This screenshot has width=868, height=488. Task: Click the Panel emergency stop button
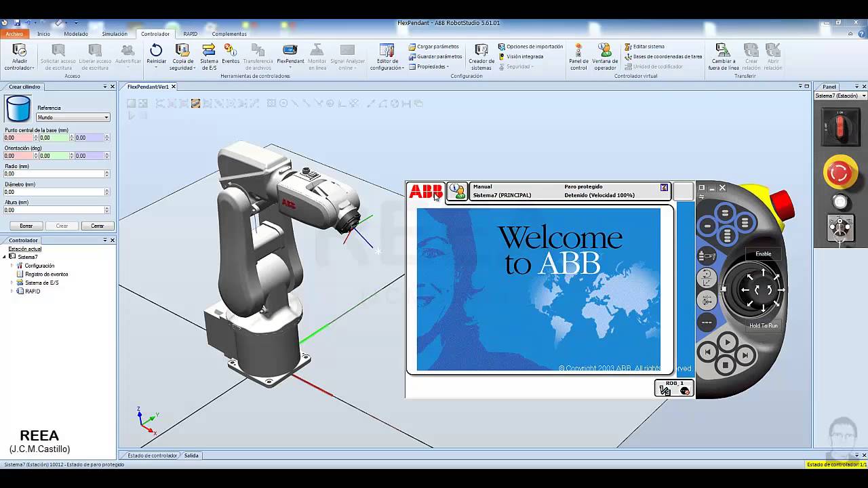tap(840, 173)
